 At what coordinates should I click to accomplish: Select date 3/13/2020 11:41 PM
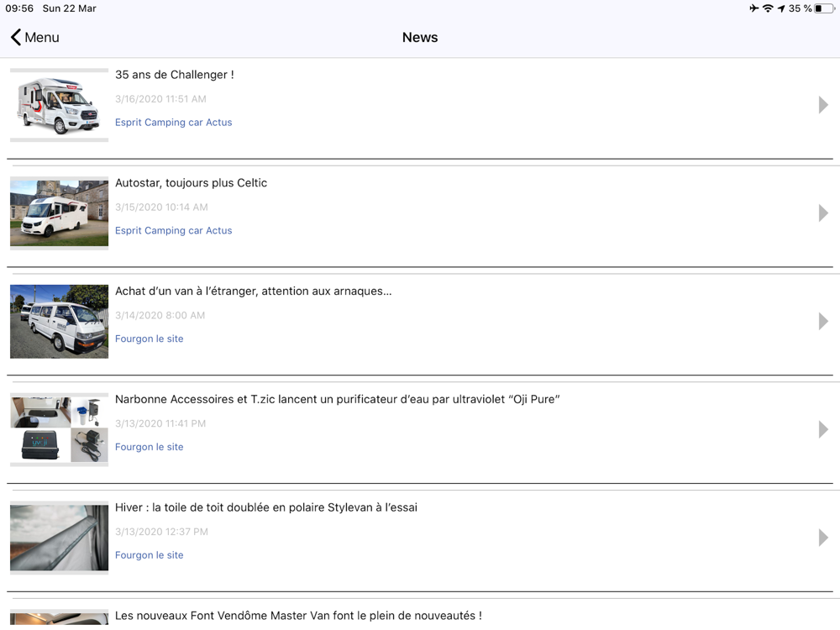160,423
